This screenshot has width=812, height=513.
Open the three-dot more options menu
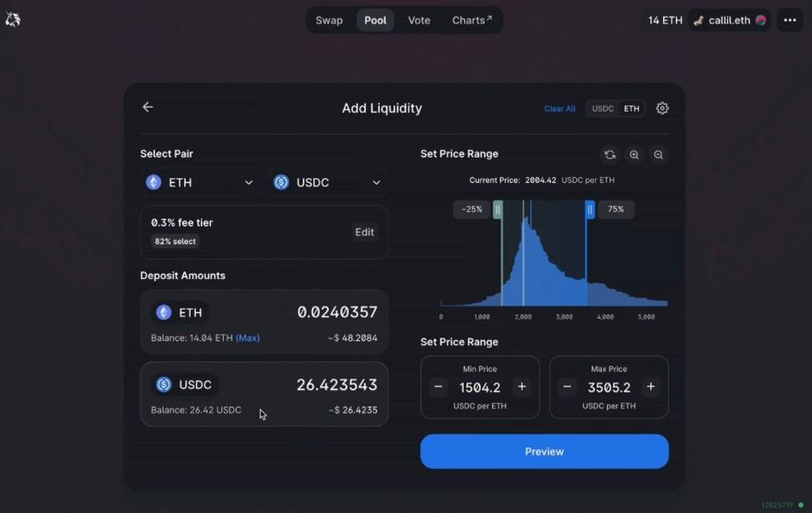789,20
